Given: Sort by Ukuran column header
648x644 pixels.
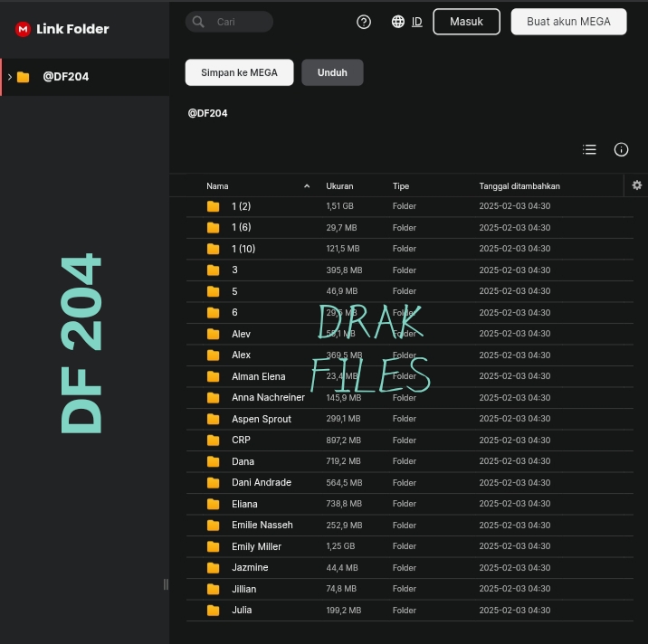Looking at the screenshot, I should click(339, 186).
